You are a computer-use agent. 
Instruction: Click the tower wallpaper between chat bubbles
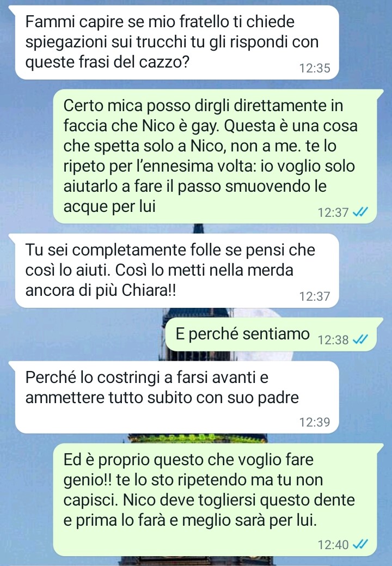[198, 438]
